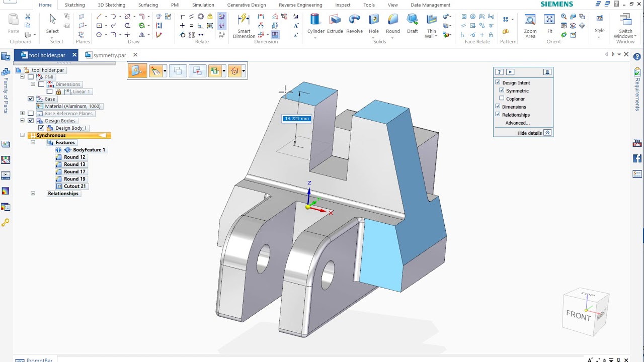Open the Switch Windows dropdown
The height and width of the screenshot is (362, 644).
coord(625,26)
